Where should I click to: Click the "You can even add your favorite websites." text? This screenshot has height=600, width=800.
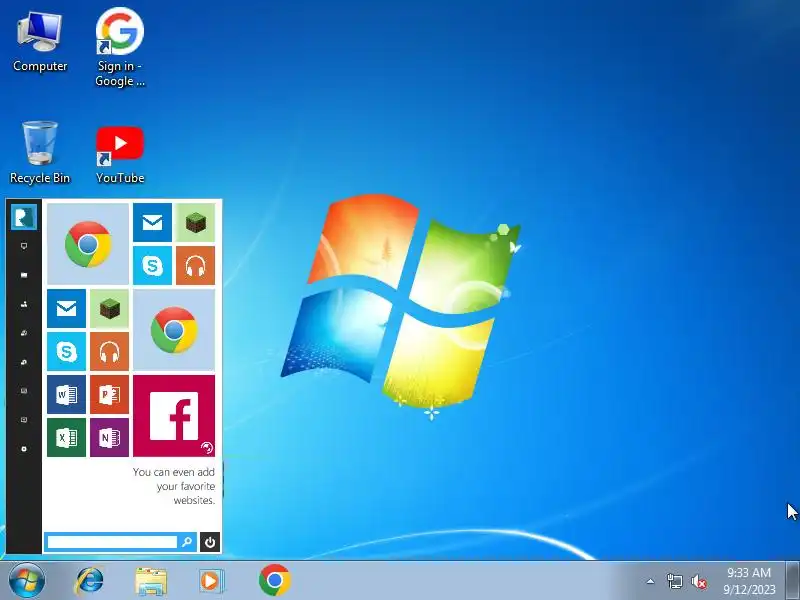click(174, 486)
